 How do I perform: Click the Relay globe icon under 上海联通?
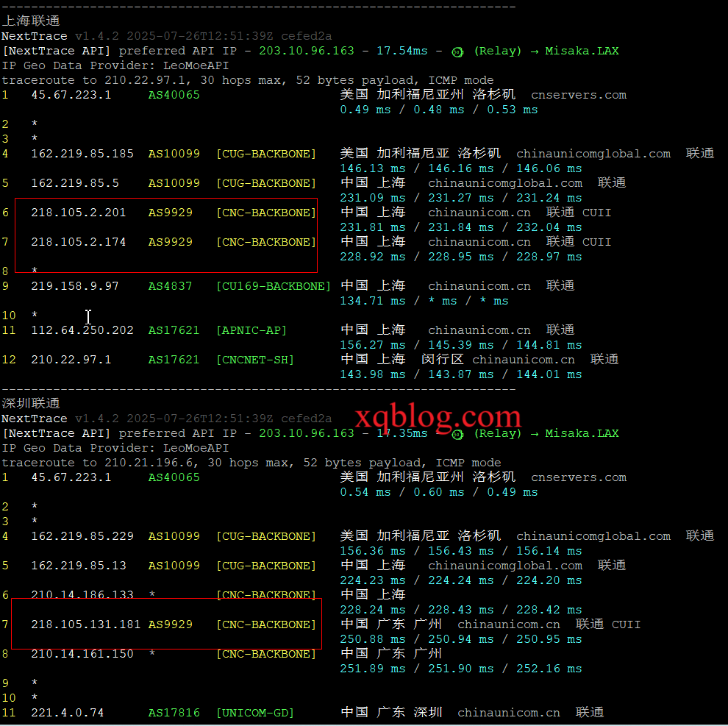pos(457,51)
